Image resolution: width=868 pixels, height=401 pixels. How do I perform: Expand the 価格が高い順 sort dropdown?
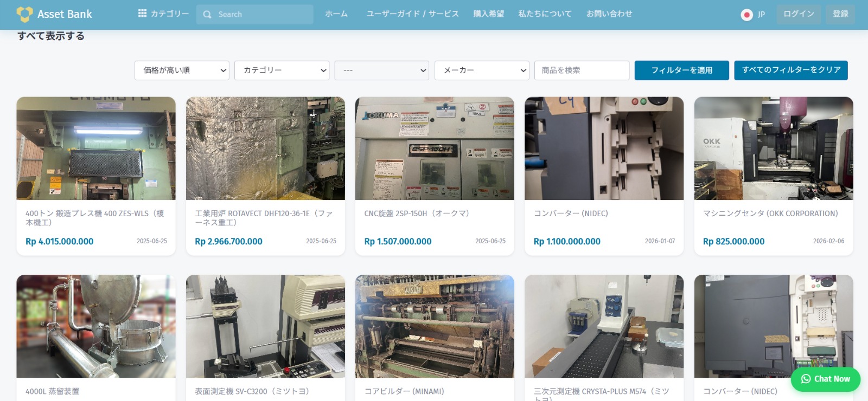(182, 70)
